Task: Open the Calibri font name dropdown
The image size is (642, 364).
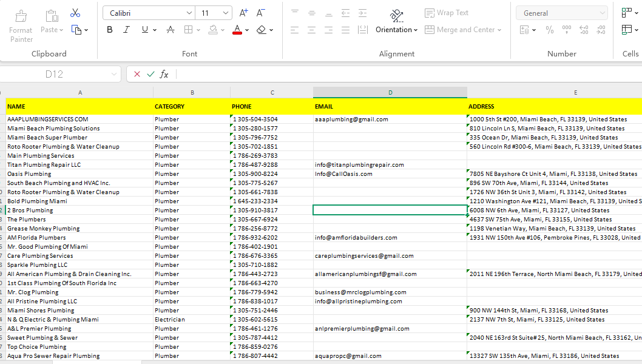Action: (x=189, y=13)
